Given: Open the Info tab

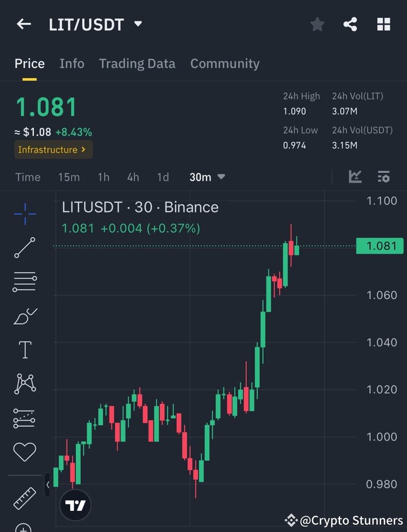Looking at the screenshot, I should (x=72, y=63).
